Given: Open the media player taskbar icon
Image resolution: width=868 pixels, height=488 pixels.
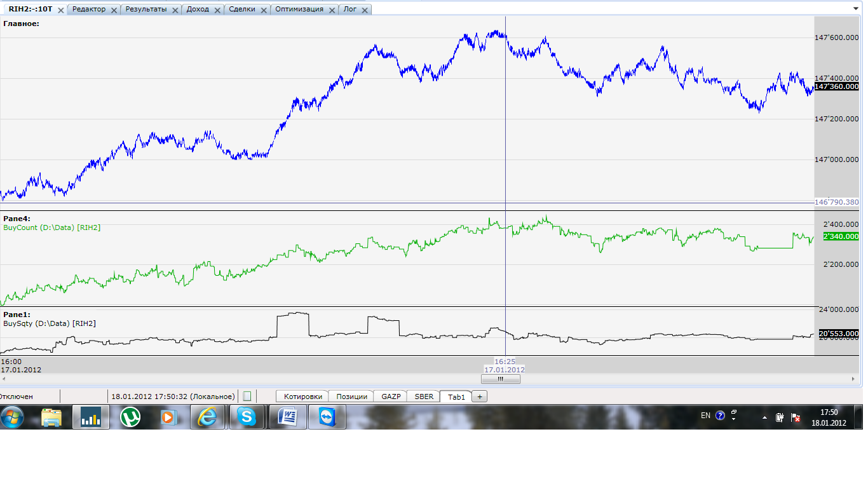Looking at the screenshot, I should pyautogui.click(x=168, y=417).
